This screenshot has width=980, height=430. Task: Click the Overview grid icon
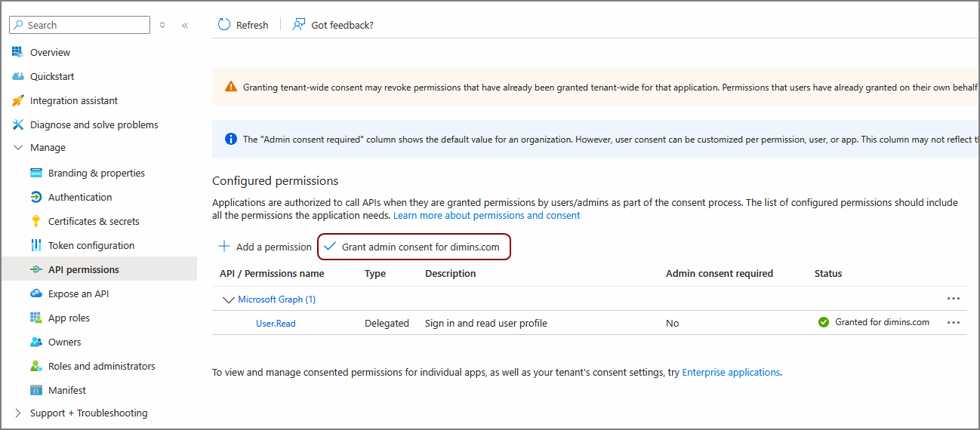tap(17, 52)
